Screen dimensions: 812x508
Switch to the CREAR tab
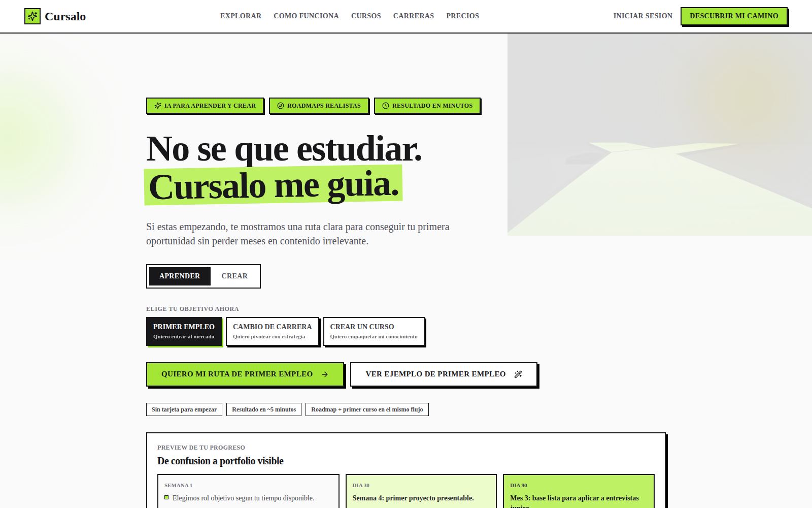[234, 276]
